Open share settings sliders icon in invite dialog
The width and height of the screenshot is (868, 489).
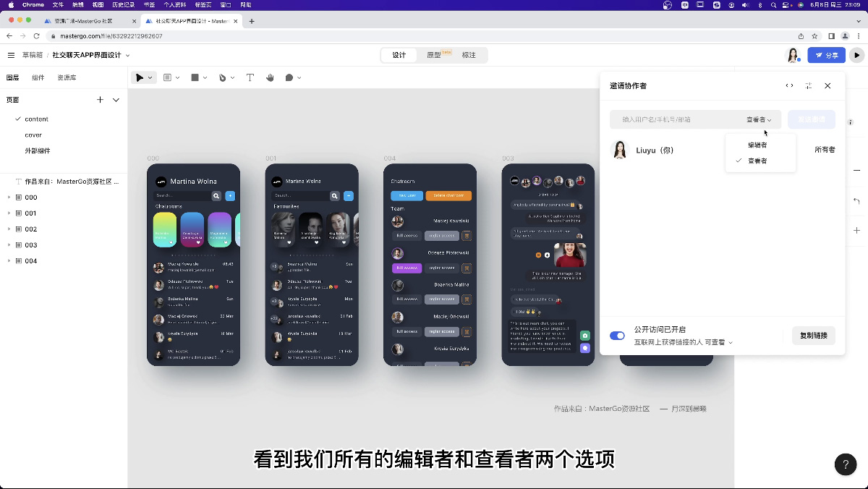808,85
